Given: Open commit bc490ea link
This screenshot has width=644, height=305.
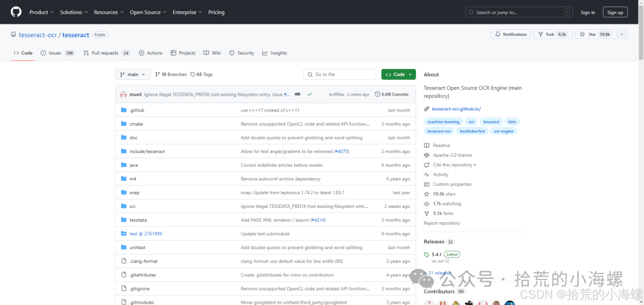Looking at the screenshot, I should coord(337,94).
